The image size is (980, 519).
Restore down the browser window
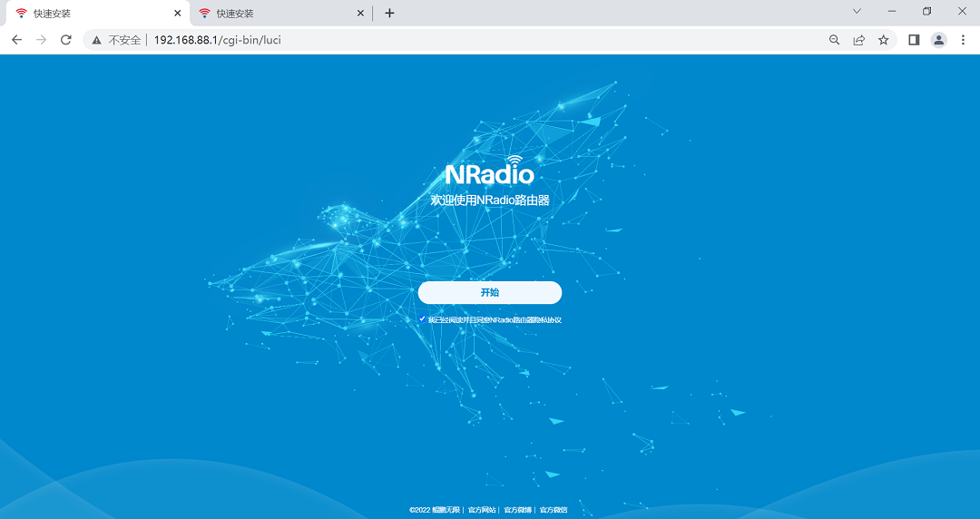926,11
